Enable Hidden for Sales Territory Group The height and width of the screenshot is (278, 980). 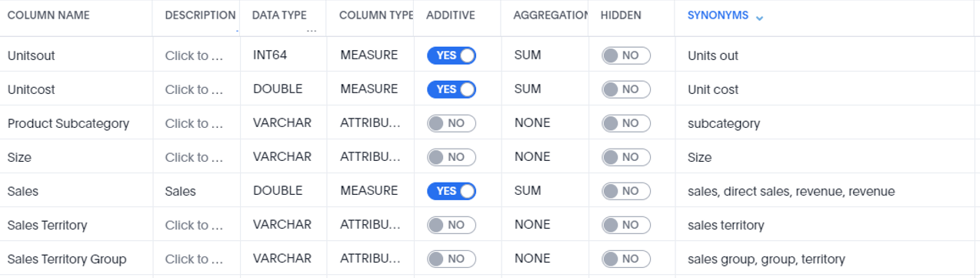click(626, 259)
